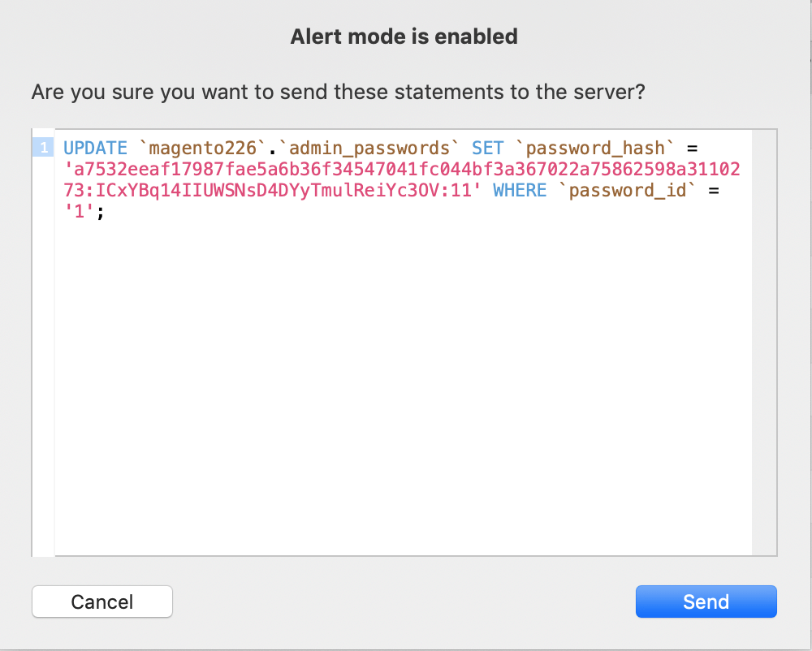Click the SET keyword in the query
This screenshot has height=651, width=812.
(x=487, y=148)
